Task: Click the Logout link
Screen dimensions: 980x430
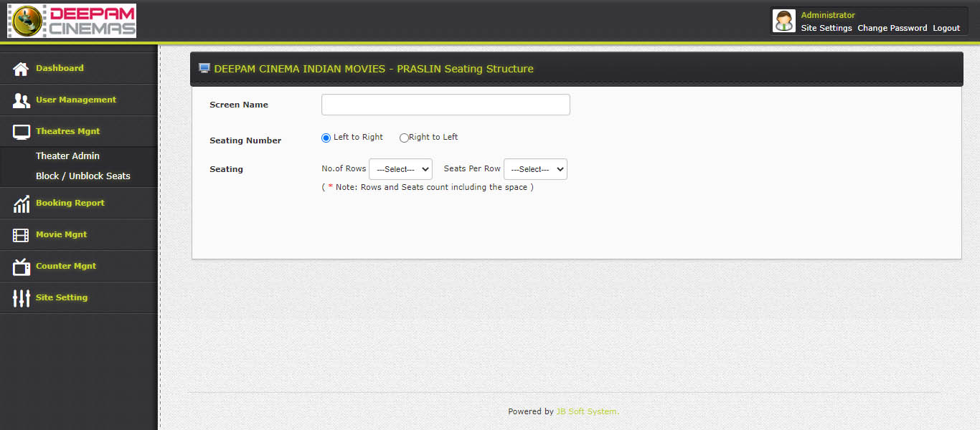Action: (x=946, y=28)
